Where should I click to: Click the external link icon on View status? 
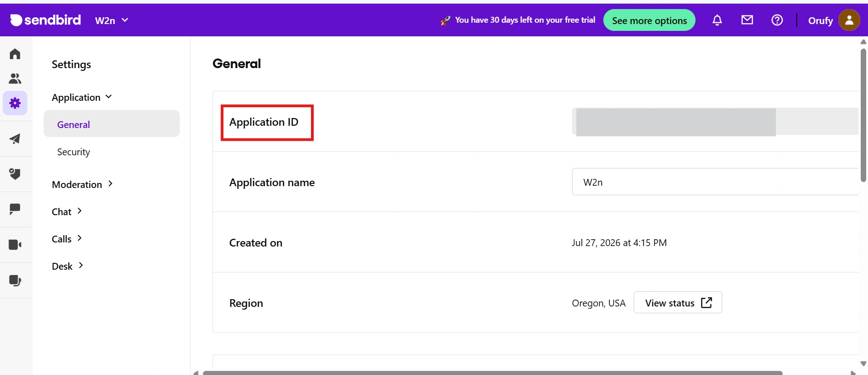(x=706, y=303)
